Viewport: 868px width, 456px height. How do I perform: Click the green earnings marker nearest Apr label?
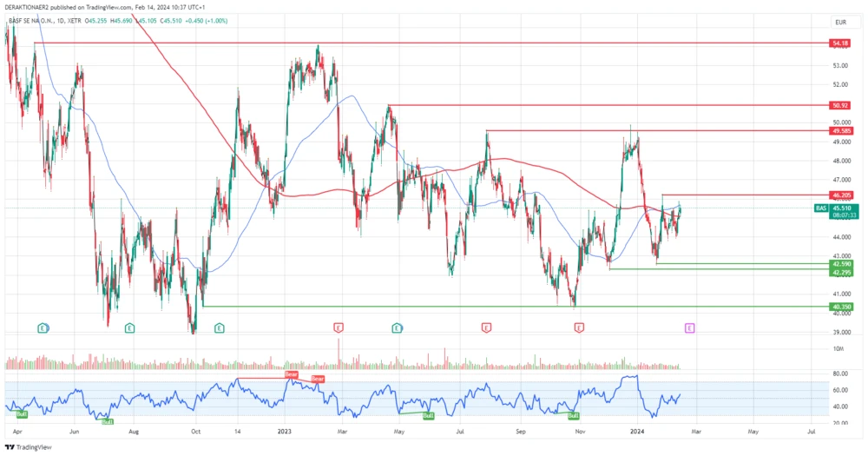(43, 328)
